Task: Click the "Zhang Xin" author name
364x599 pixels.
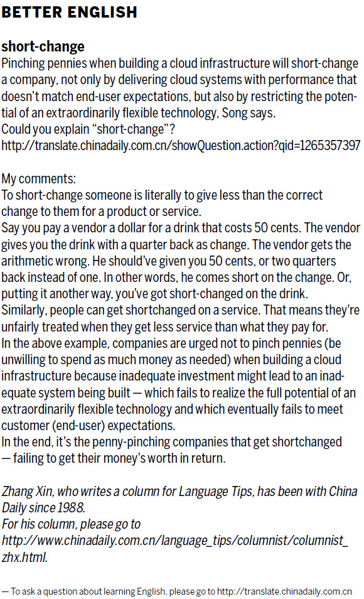Action: [x=27, y=491]
